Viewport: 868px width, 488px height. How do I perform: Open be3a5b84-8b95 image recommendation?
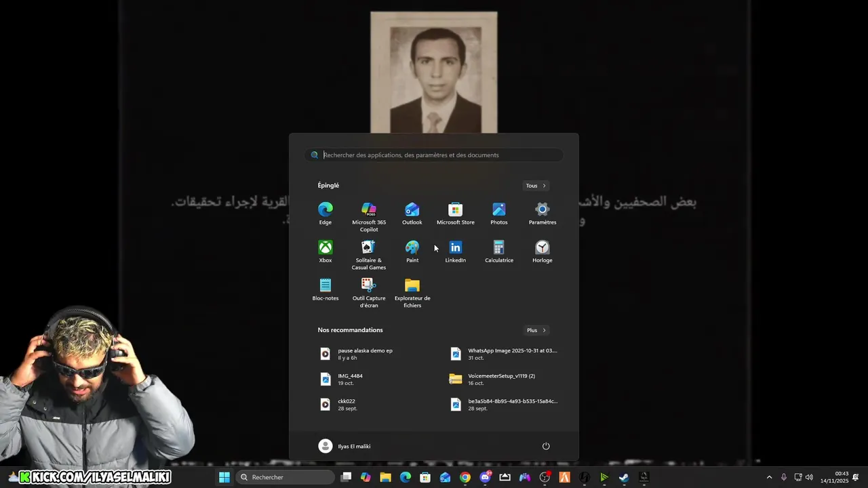pyautogui.click(x=505, y=404)
